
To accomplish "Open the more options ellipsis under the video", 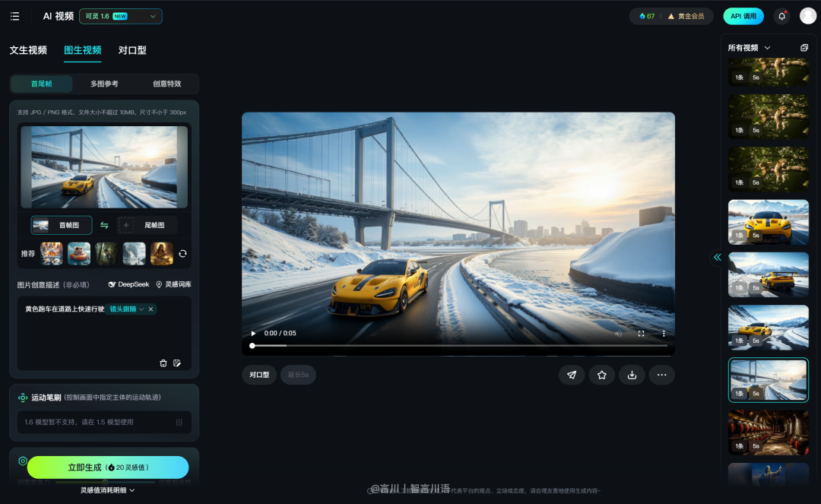I will [x=661, y=375].
